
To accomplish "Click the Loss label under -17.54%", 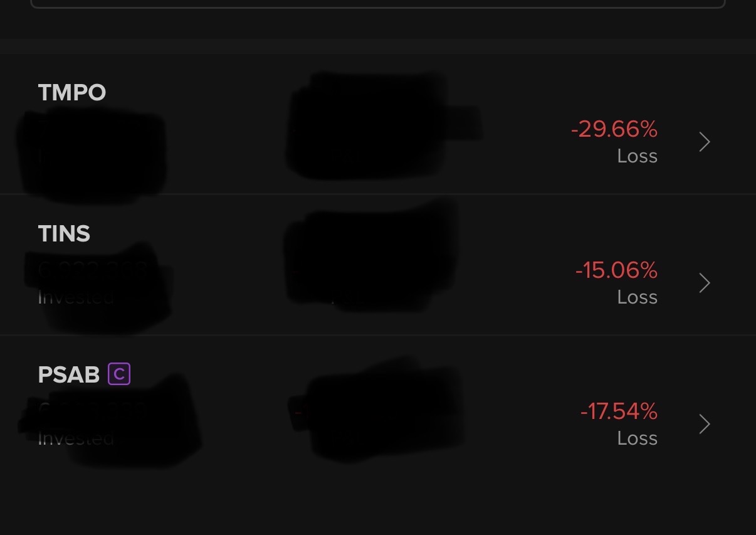I will 637,438.
